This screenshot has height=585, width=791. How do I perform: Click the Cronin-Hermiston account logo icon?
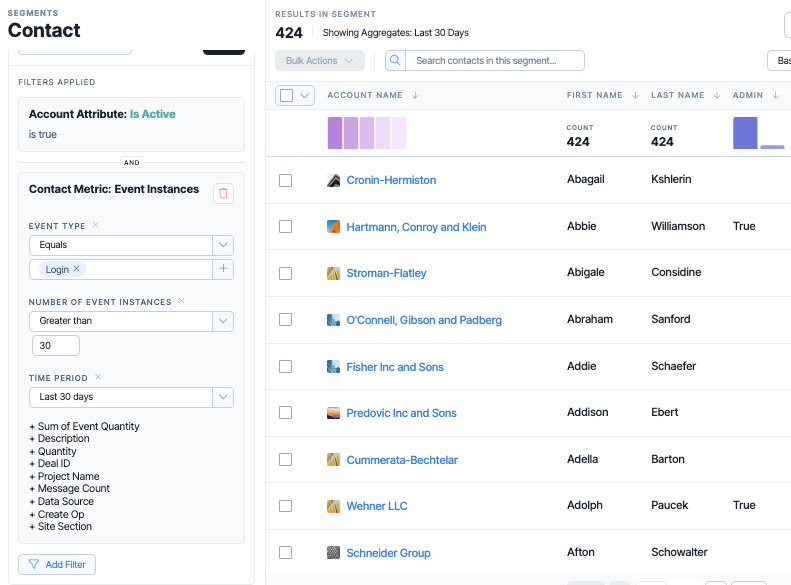click(333, 180)
